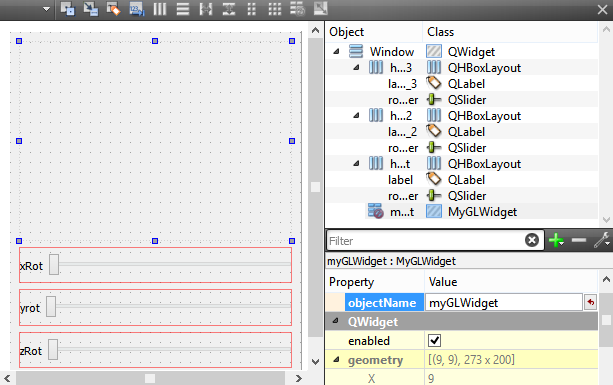Screen dimensions: 613x385
Task: Click the Break Layout icon
Action: pyautogui.click(x=298, y=9)
